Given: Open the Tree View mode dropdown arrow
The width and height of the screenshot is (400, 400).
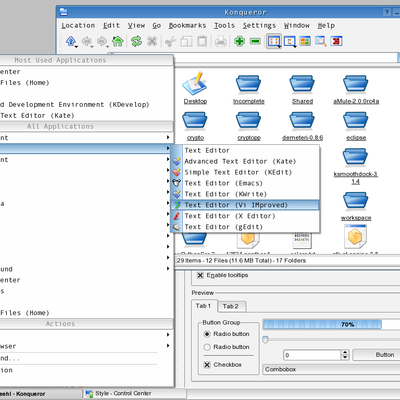Looking at the screenshot, I should click(295, 47).
